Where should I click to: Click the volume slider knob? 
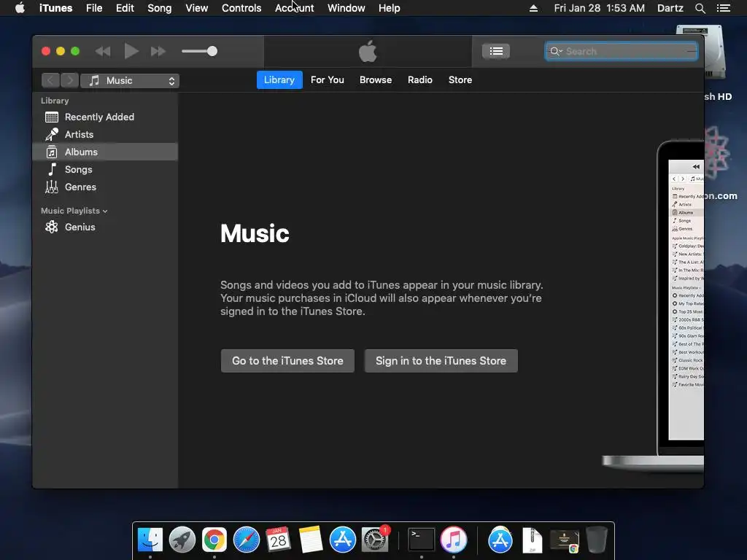212,51
